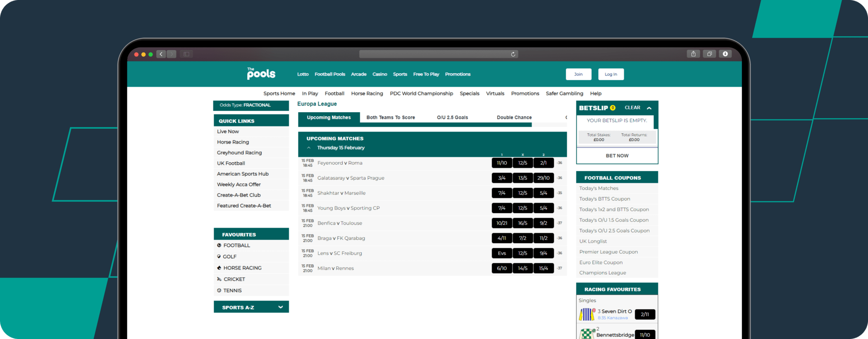Collapse the Thursday 15 February section

coord(309,148)
